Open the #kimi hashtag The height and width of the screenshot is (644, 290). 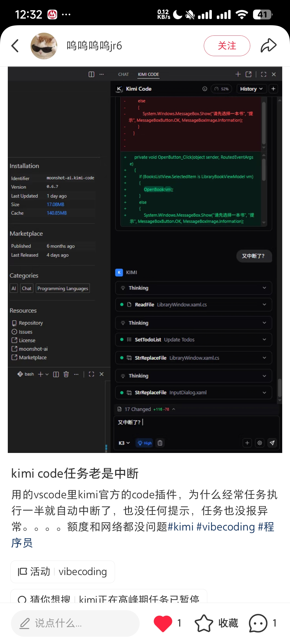181,527
